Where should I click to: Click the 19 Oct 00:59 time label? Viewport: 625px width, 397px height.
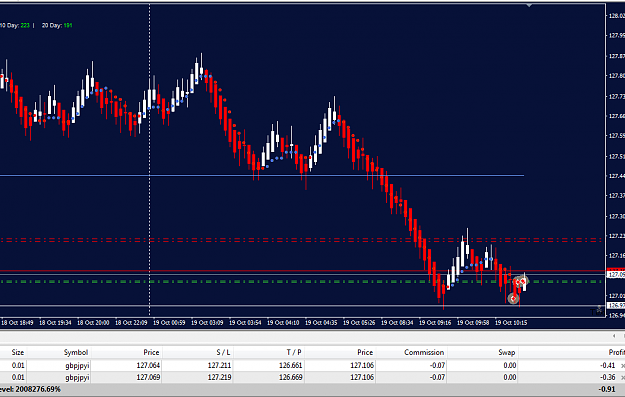click(169, 323)
